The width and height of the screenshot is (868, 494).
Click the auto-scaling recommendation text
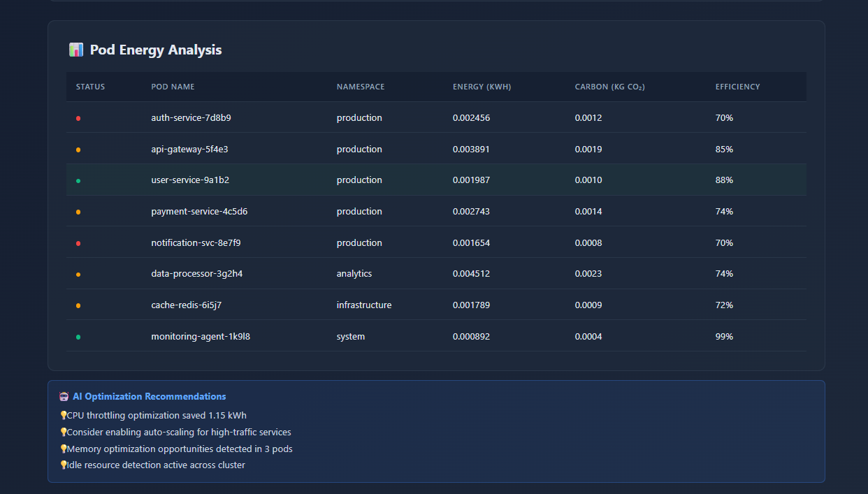(x=179, y=433)
